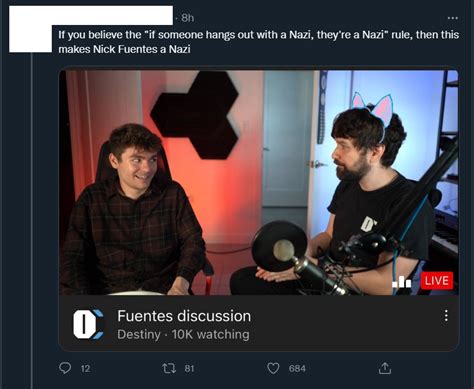Open the reply comment bubble icon

click(x=65, y=368)
